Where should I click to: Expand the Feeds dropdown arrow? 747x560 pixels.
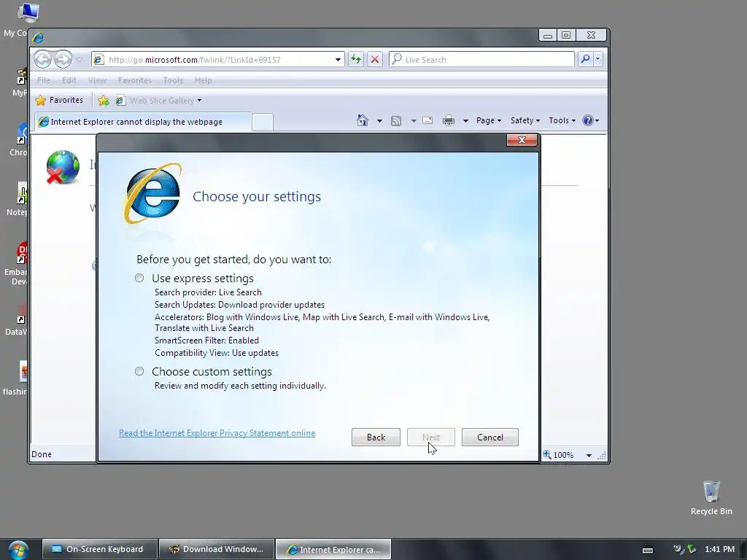414,121
